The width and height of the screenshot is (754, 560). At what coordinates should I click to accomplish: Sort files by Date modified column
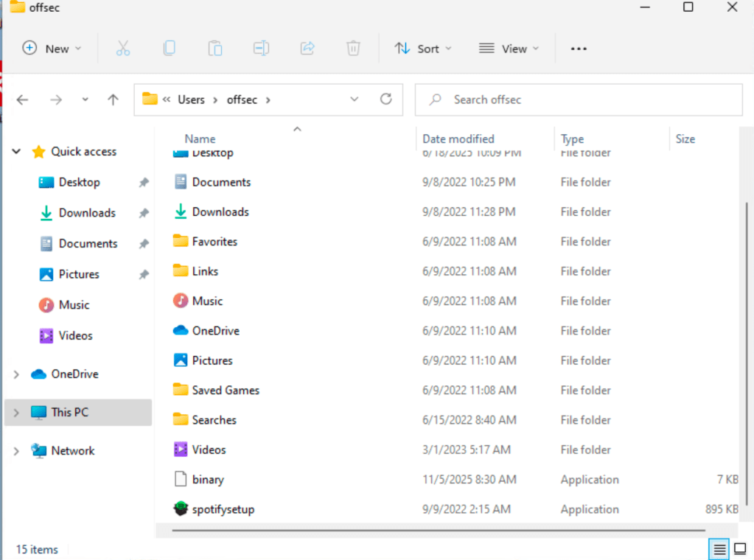tap(458, 139)
